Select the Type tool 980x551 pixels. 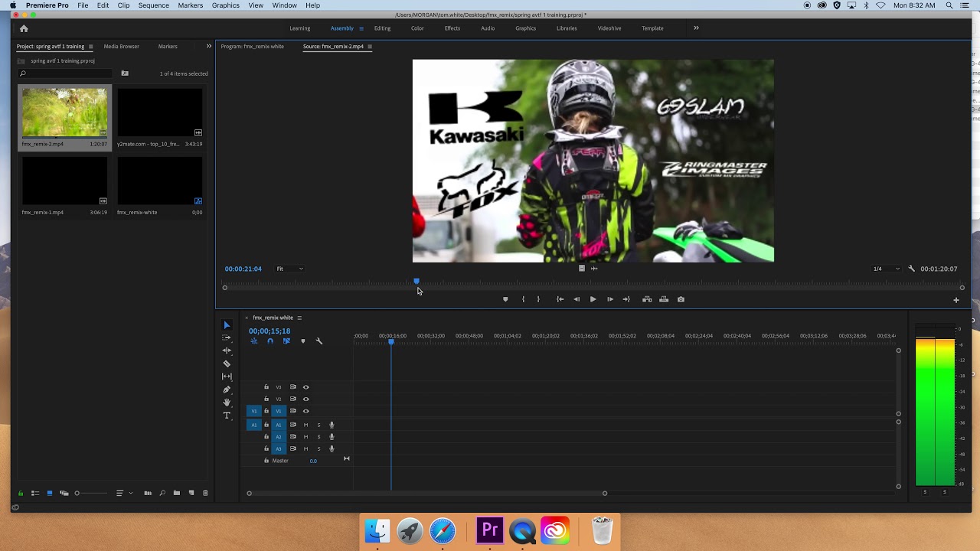click(x=227, y=416)
